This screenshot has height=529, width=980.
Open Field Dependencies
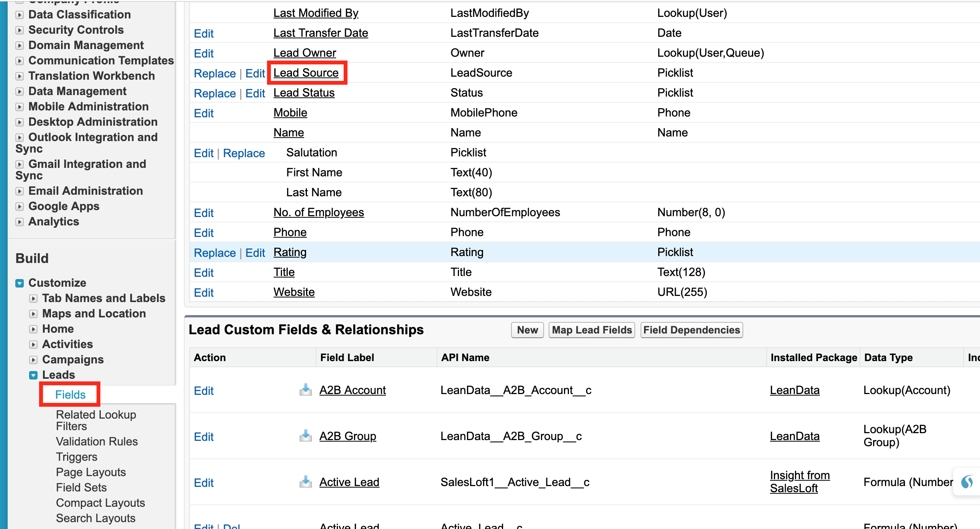click(691, 330)
